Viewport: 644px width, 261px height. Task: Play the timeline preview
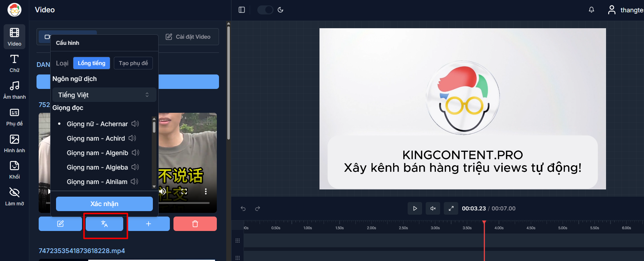coord(415,208)
